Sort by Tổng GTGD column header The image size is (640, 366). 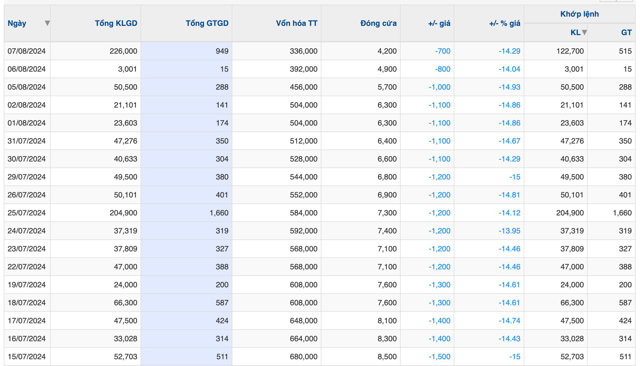(x=207, y=23)
